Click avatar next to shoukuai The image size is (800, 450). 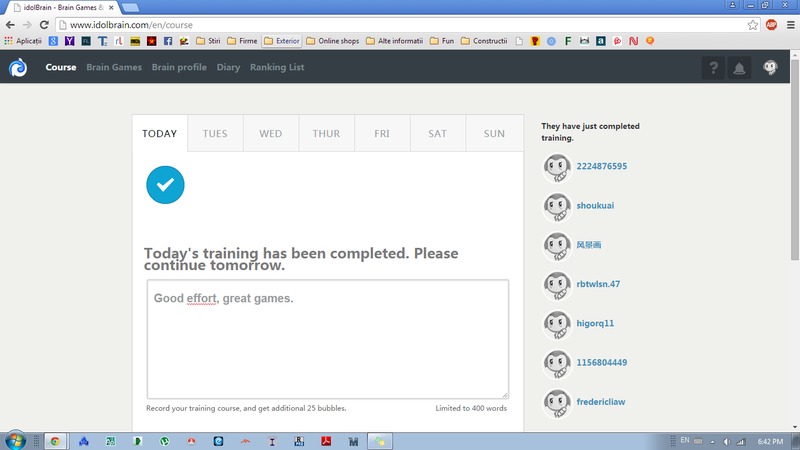[556, 207]
